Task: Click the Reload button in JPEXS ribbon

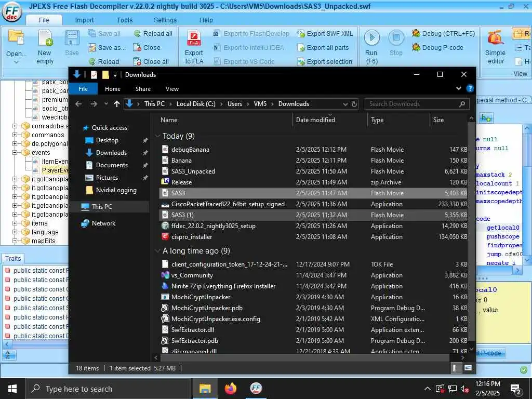Action: click(104, 61)
